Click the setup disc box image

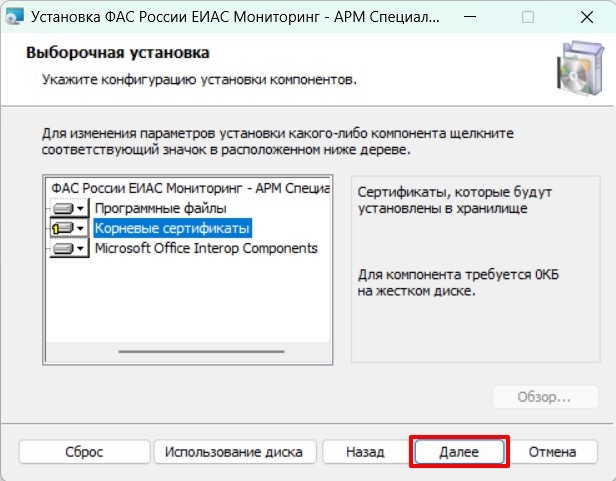coord(579,68)
